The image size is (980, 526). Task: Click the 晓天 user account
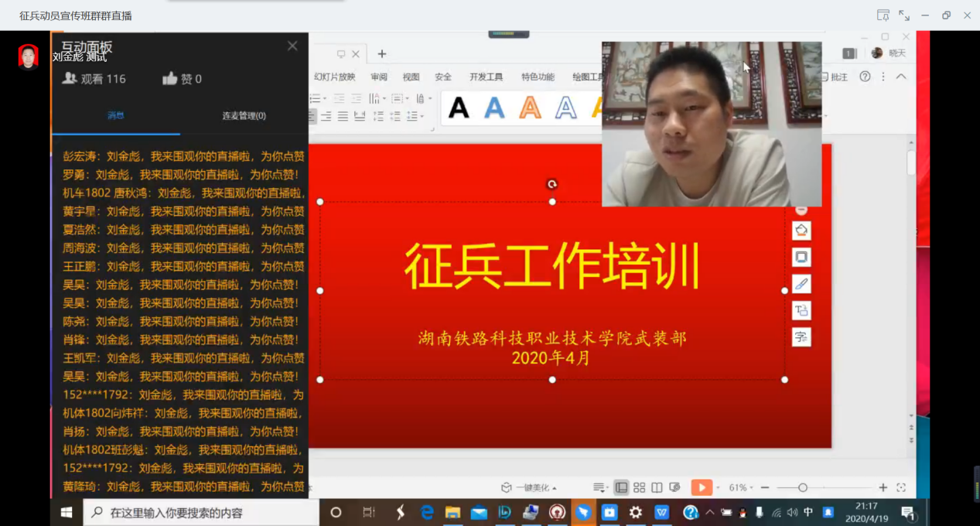[889, 53]
